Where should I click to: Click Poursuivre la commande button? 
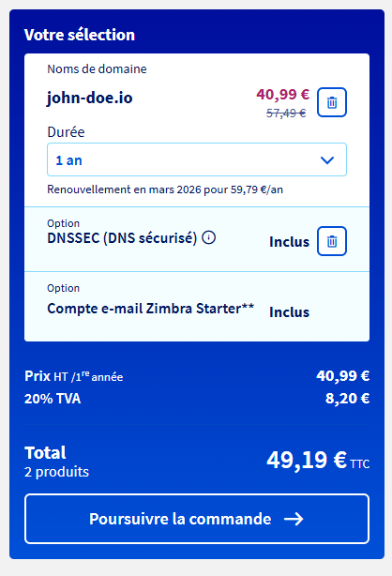[x=197, y=519]
